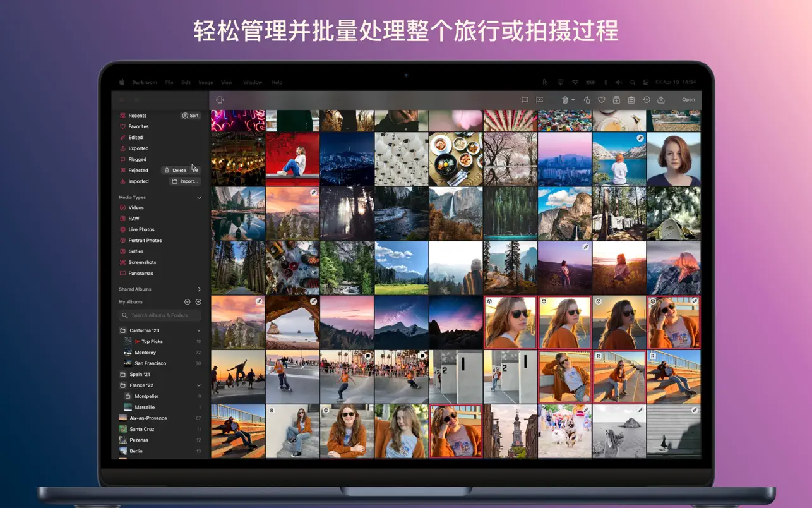Favorite photos using the heart icon
This screenshot has width=812, height=508.
[x=602, y=100]
